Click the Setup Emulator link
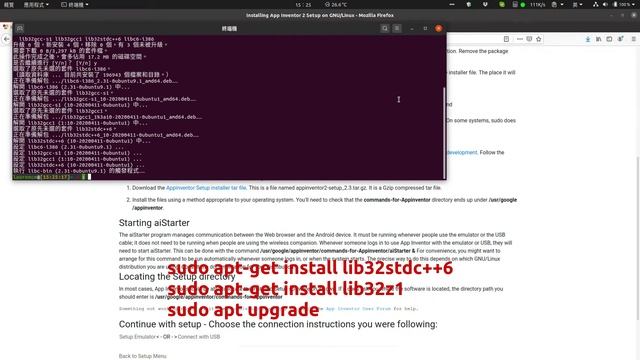The height and width of the screenshot is (360, 640). pos(138,337)
